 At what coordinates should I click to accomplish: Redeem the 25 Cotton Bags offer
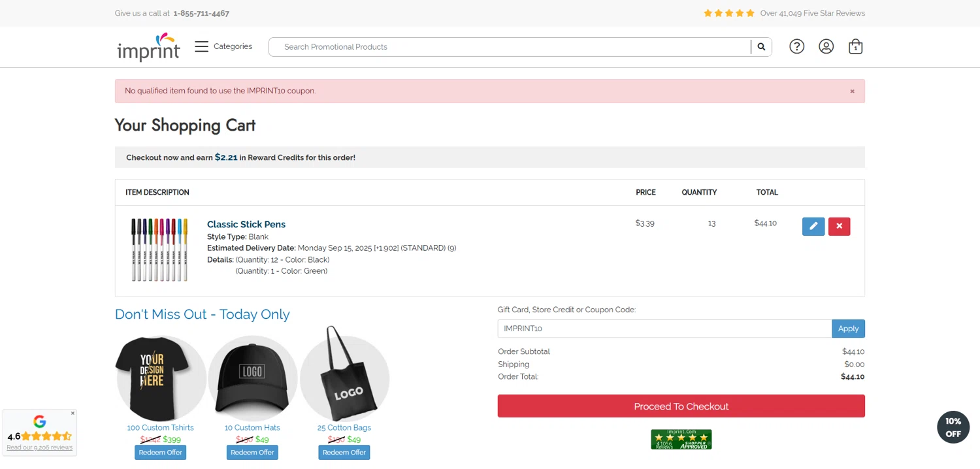[x=344, y=452]
